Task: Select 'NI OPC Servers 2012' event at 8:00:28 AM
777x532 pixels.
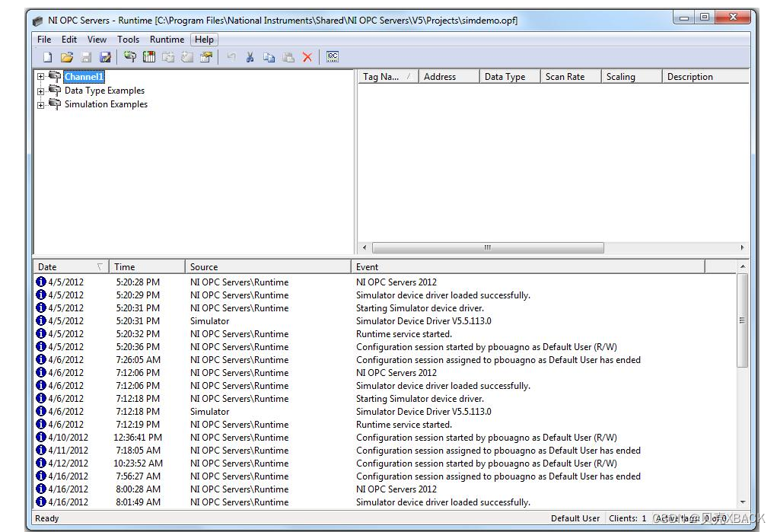Action: [x=396, y=489]
